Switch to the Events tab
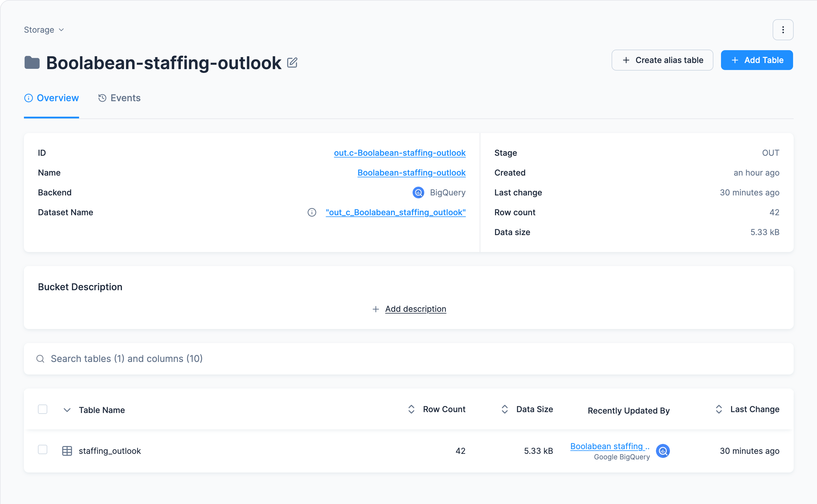Screen dimensions: 817x504 click(119, 98)
